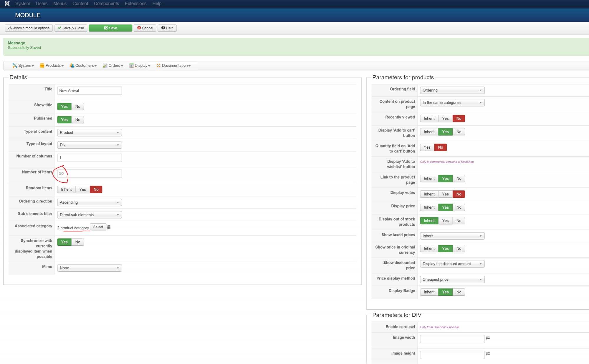Open the Products menu icon

[42, 66]
